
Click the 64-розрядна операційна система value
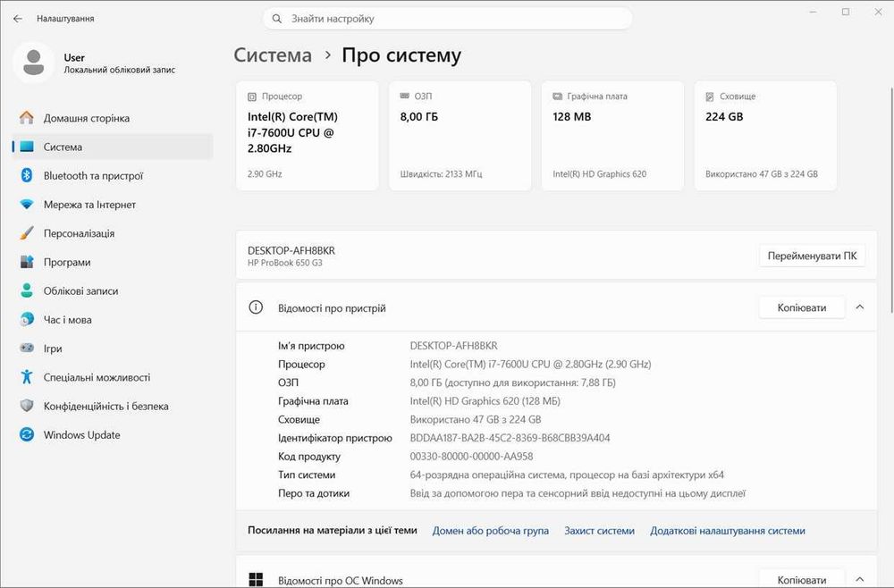[567, 475]
